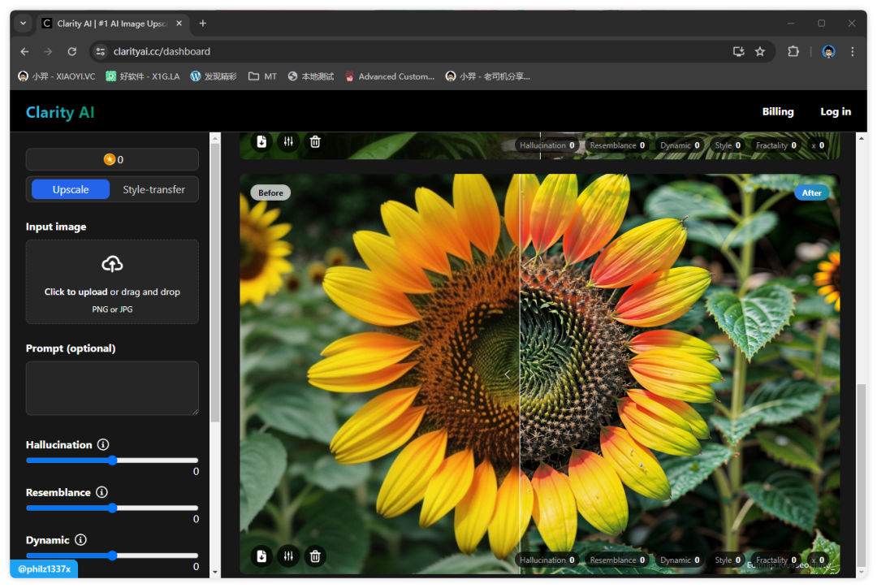Viewport: 877px width, 588px height.
Task: Click the Dynamic info icon
Action: click(x=80, y=540)
